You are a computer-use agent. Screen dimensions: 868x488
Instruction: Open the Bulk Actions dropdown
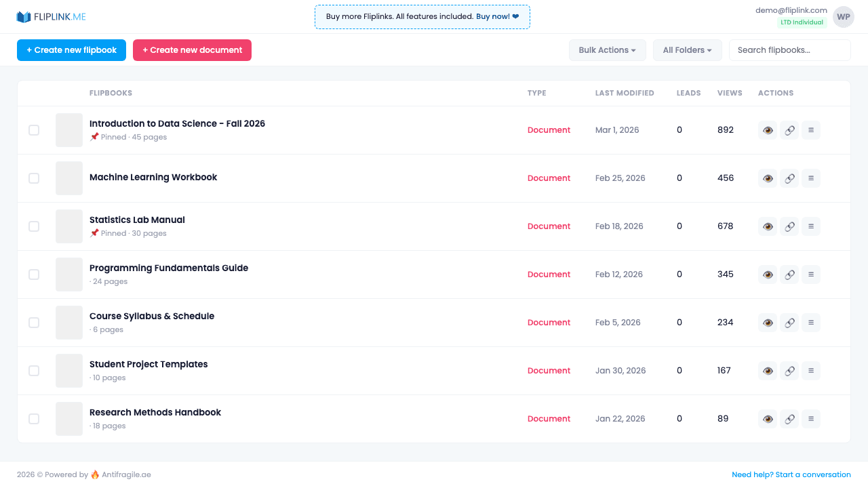click(607, 49)
